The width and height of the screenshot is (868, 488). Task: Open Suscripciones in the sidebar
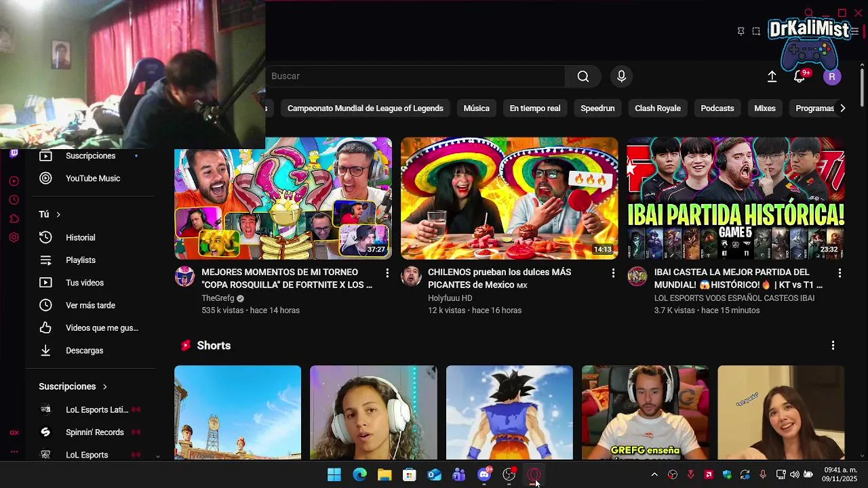(90, 156)
